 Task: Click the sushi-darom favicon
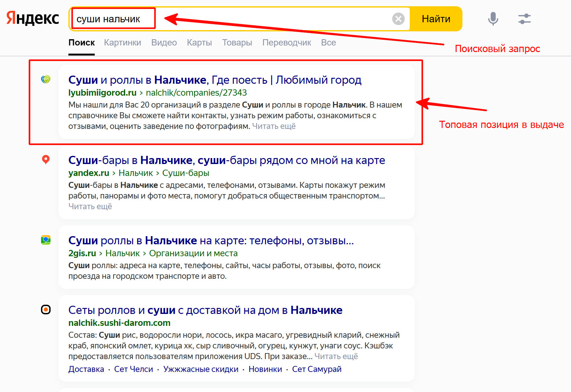46,310
